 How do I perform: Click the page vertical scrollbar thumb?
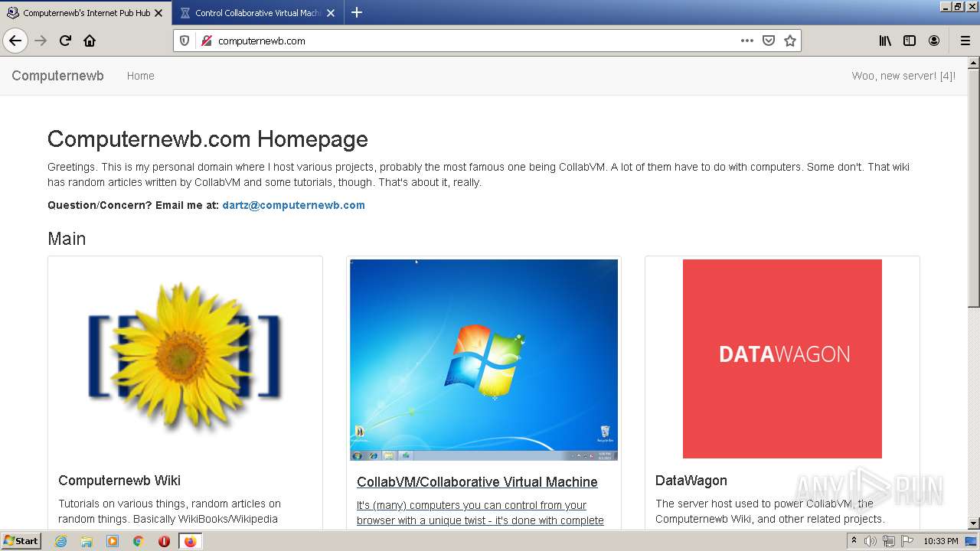(x=973, y=187)
